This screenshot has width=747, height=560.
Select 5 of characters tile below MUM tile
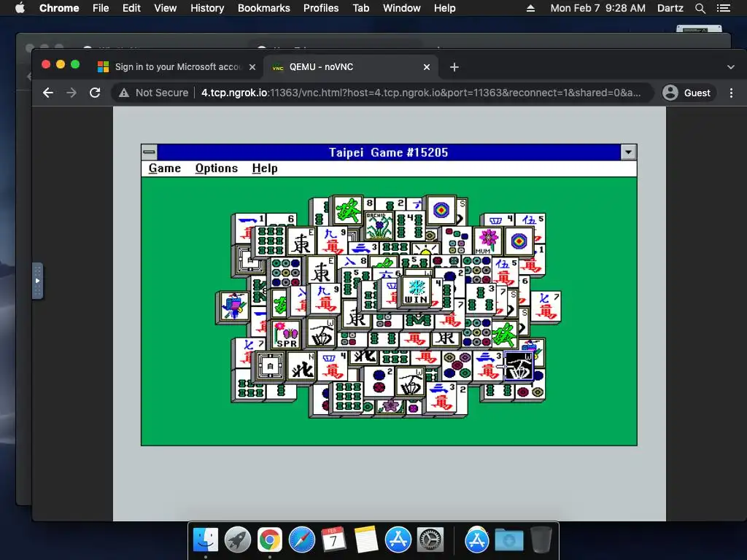pos(505,272)
